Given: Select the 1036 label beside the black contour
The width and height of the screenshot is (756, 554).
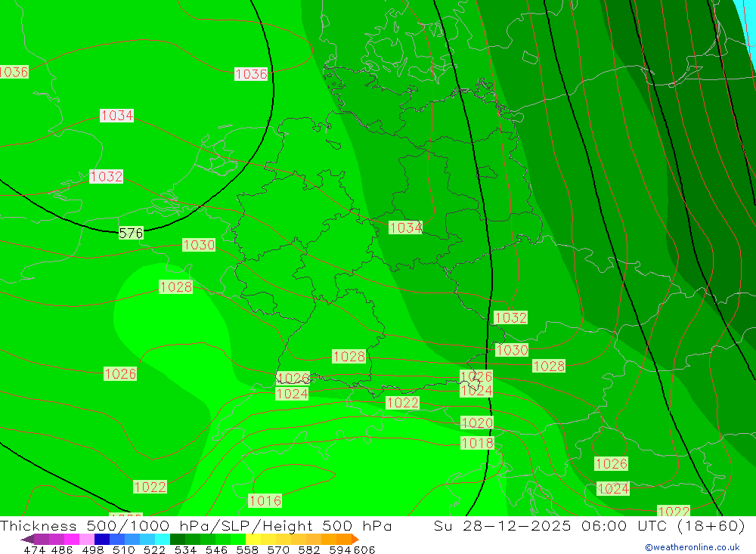Looking at the screenshot, I should click(251, 74).
